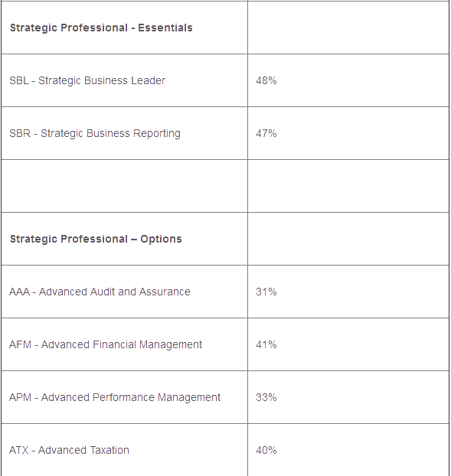This screenshot has width=451, height=476.
Task: Click empty cell beside Options heading
Action: (348, 239)
